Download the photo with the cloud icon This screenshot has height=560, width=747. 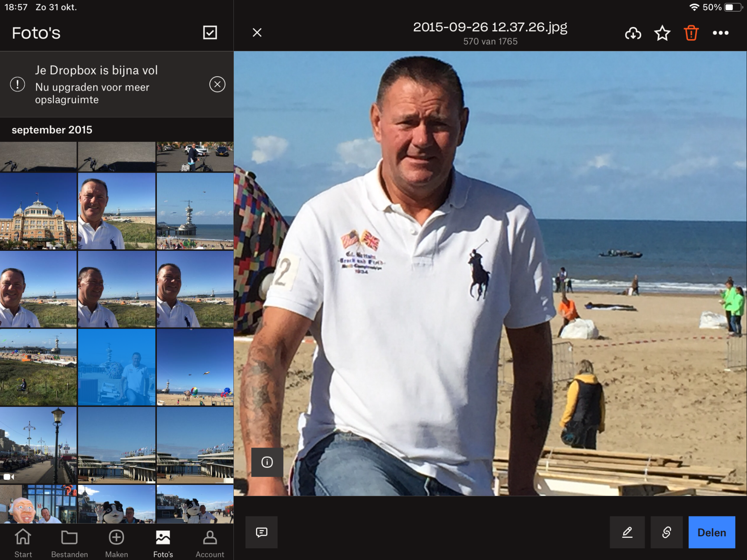pos(633,33)
